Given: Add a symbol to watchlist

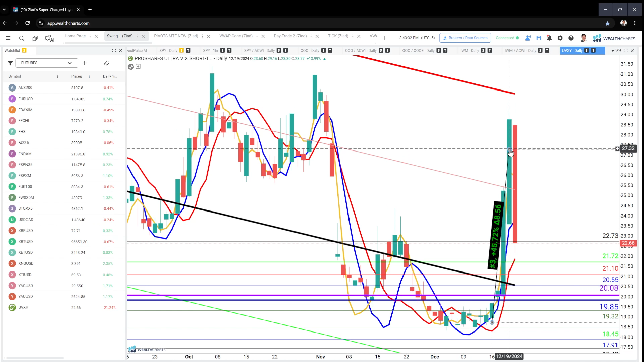Looking at the screenshot, I should coord(85,63).
